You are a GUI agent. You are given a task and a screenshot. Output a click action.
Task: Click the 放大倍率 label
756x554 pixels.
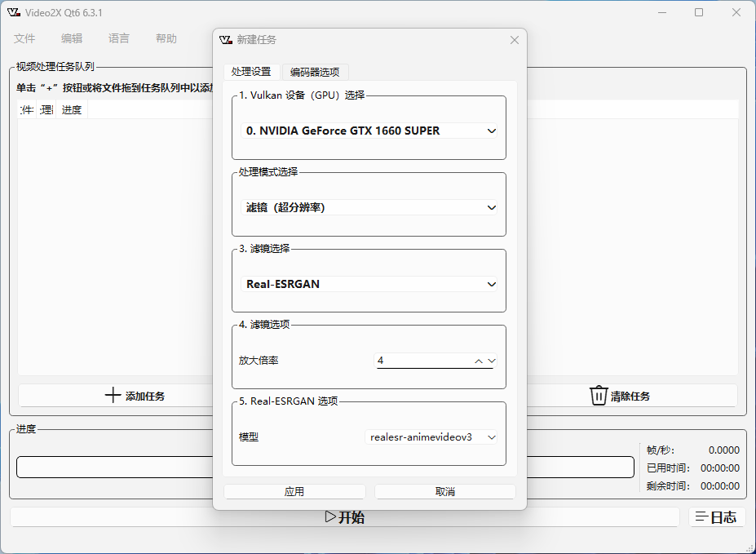click(x=259, y=361)
